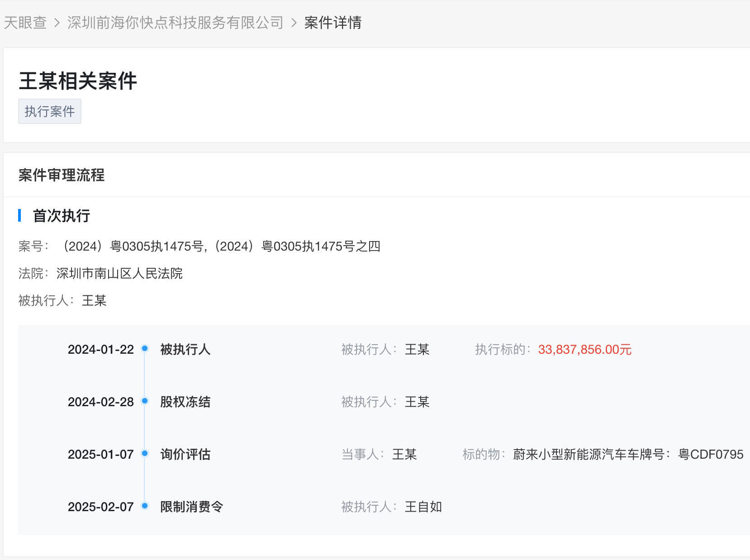Click the amount 33,837,856.00元
750x560 pixels.
click(x=585, y=349)
